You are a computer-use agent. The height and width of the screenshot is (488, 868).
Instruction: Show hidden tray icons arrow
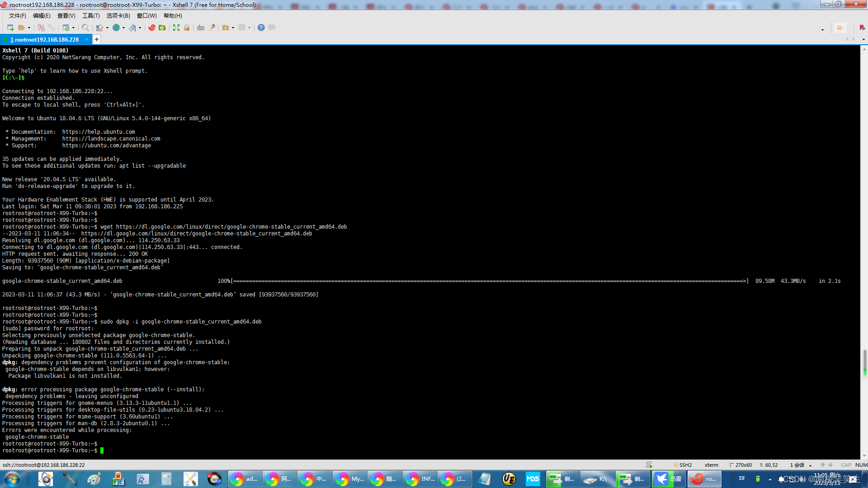(770, 479)
